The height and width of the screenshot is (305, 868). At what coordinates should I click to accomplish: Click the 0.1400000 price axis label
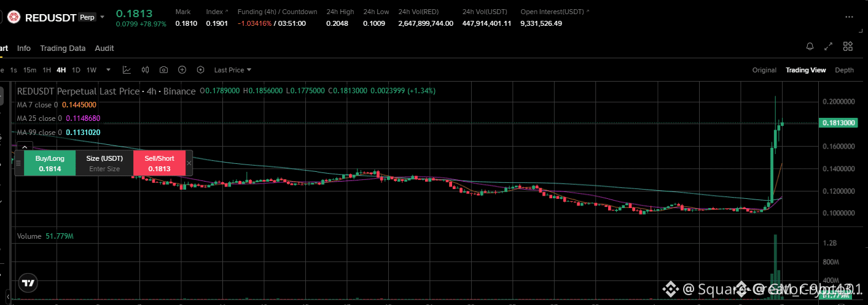[x=840, y=168]
